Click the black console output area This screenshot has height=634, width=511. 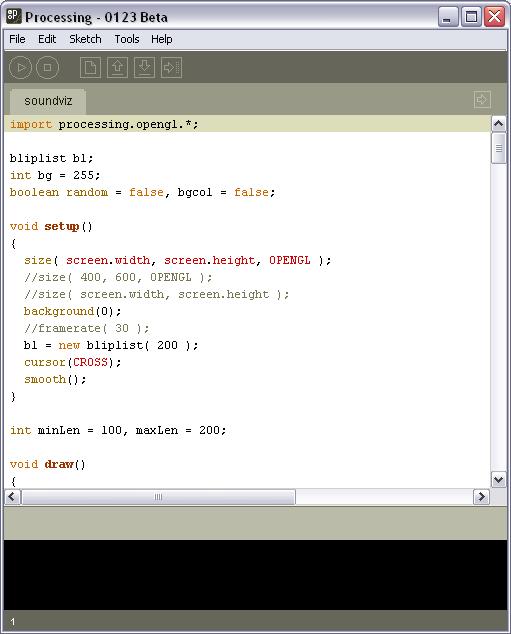click(x=256, y=575)
